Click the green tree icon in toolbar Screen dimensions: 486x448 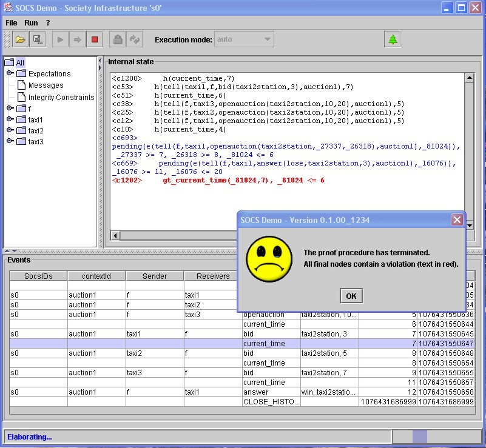[393, 40]
